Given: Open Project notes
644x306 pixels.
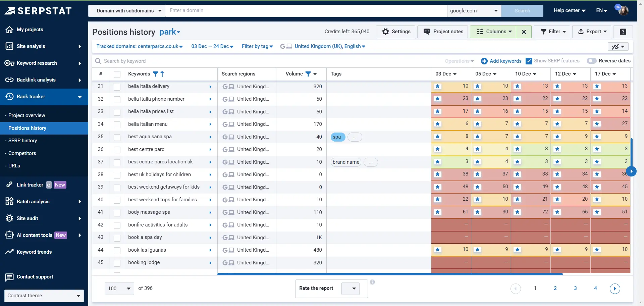Looking at the screenshot, I should click(x=443, y=32).
